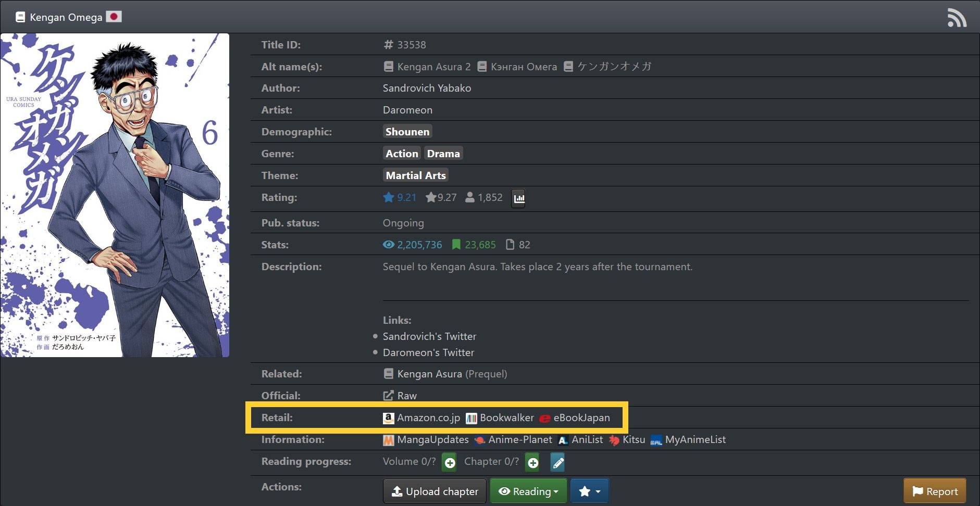Image resolution: width=980 pixels, height=506 pixels.
Task: Open the artist Daromeon link
Action: (407, 110)
